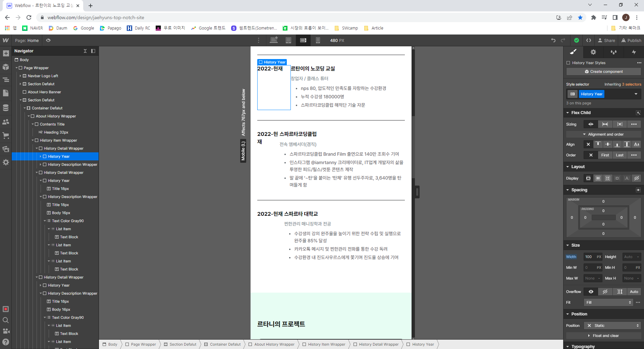Open the Fit Fill dropdown
Viewport: 644px width, 349px height.
[x=608, y=302]
